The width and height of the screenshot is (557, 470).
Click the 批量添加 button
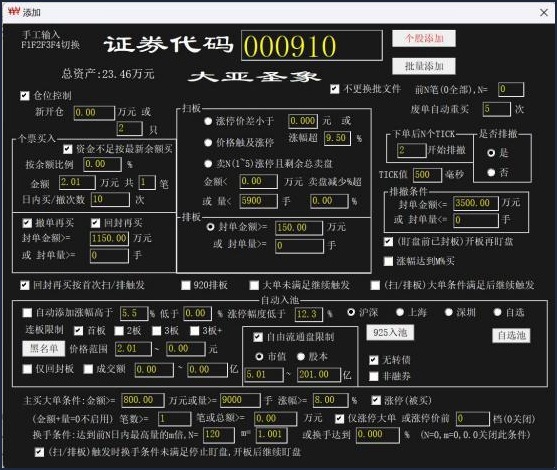click(x=424, y=66)
